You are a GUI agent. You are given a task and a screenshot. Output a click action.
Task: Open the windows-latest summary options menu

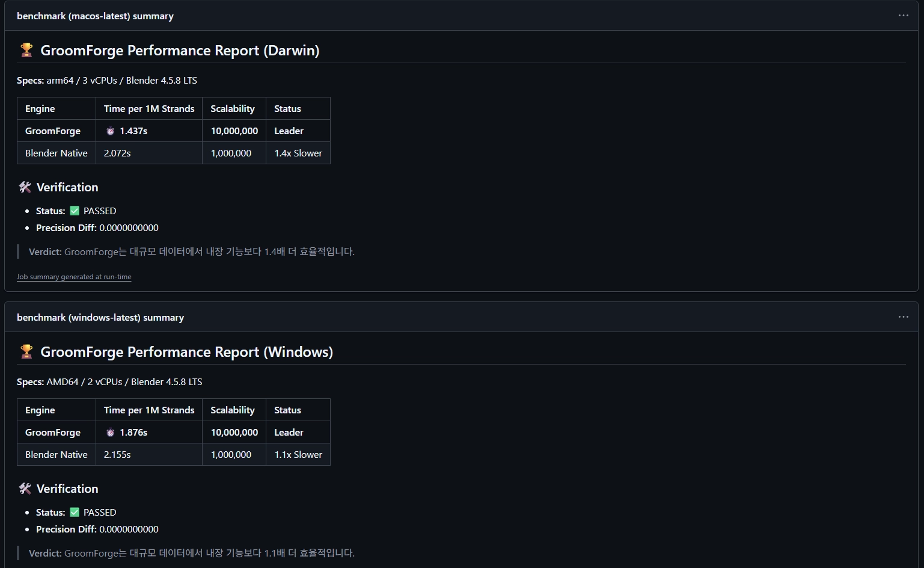[903, 317]
